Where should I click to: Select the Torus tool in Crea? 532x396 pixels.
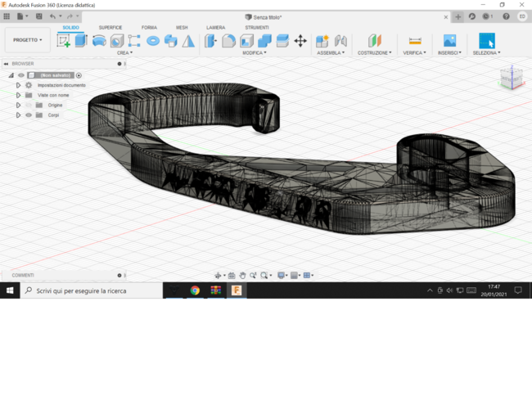pyautogui.click(x=152, y=41)
